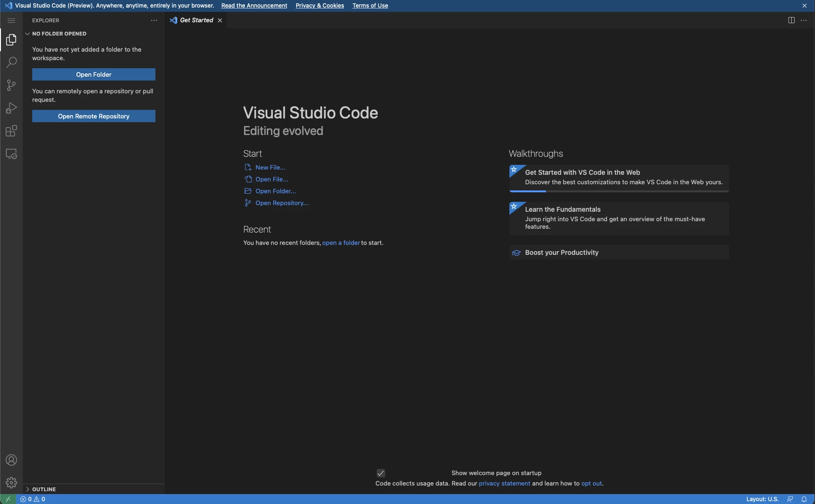Open the privacy statement link
Screen dimensions: 815x504
tap(504, 484)
